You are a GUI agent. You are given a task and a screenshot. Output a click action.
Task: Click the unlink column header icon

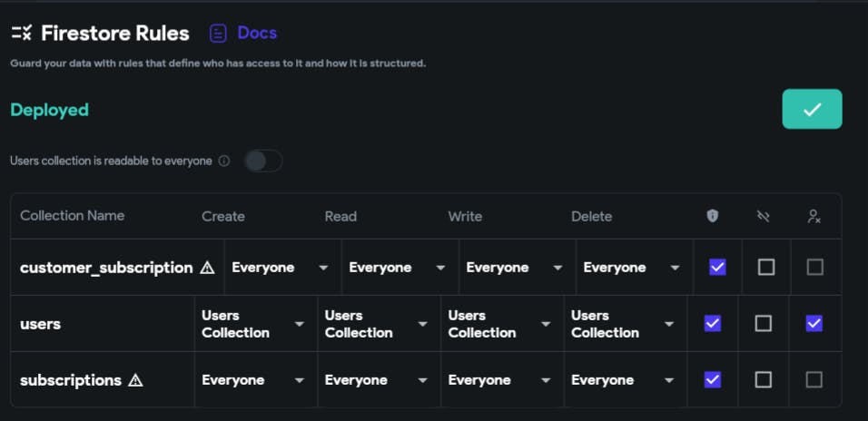pyautogui.click(x=763, y=216)
